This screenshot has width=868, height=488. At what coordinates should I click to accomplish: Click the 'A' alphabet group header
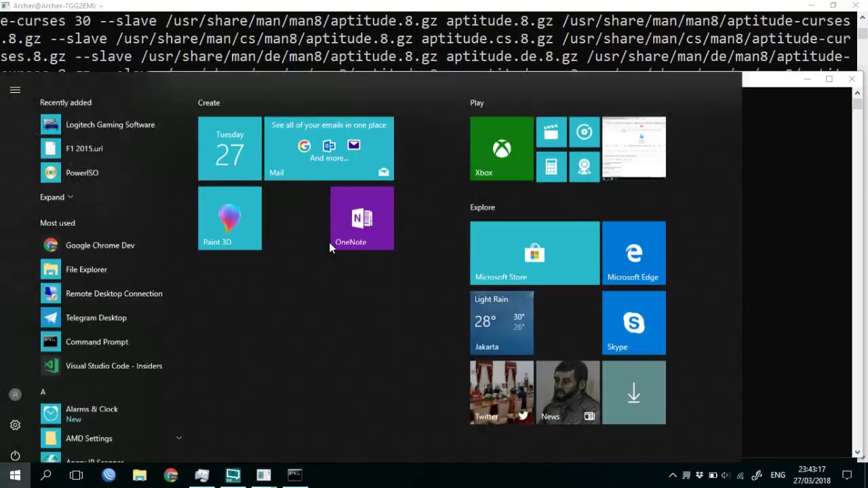tap(43, 392)
